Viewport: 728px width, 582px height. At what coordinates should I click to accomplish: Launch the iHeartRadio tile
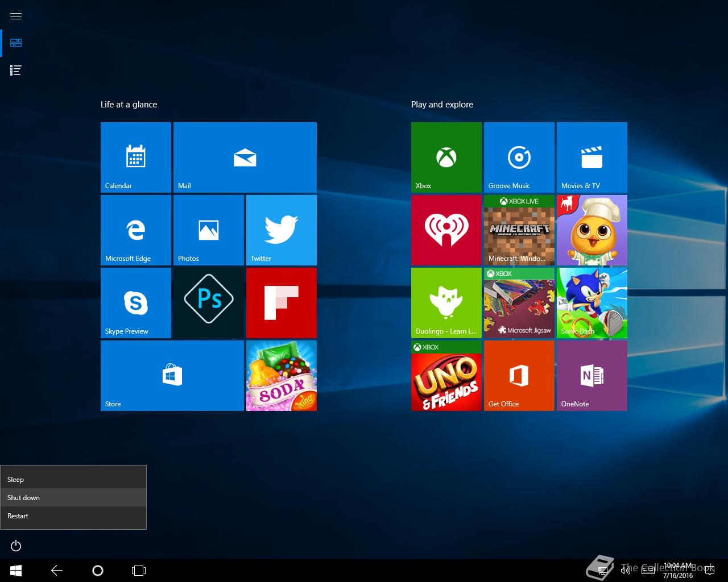pos(446,230)
